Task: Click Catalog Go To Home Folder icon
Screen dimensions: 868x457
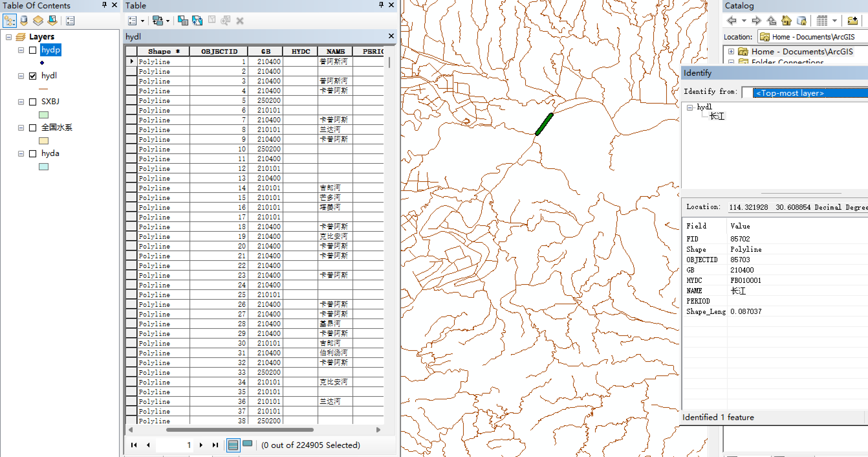Action: 787,21
